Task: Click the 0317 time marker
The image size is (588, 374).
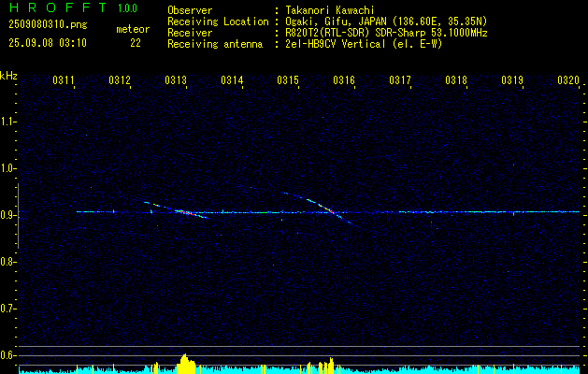Action: click(x=400, y=79)
